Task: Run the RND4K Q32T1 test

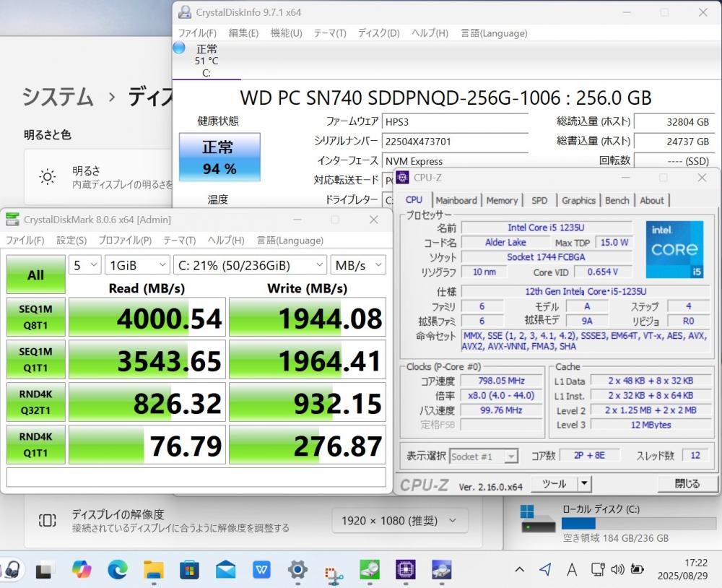Action: [36, 402]
